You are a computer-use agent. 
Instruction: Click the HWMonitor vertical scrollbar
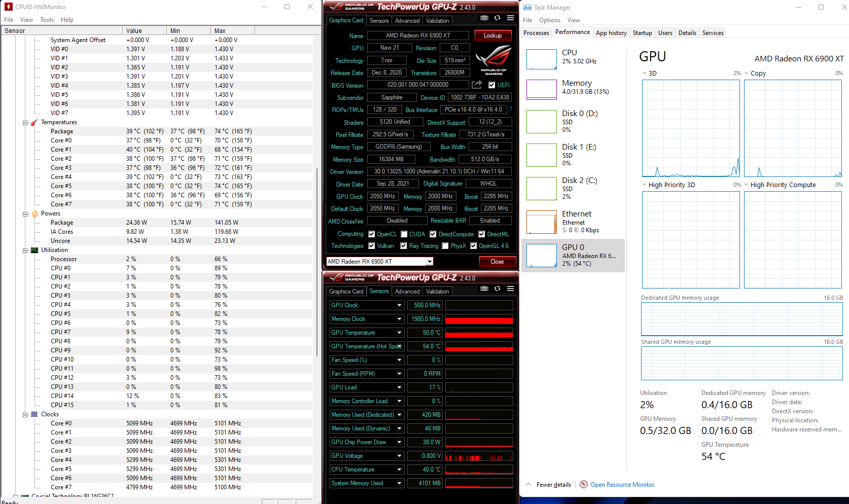tap(318, 263)
